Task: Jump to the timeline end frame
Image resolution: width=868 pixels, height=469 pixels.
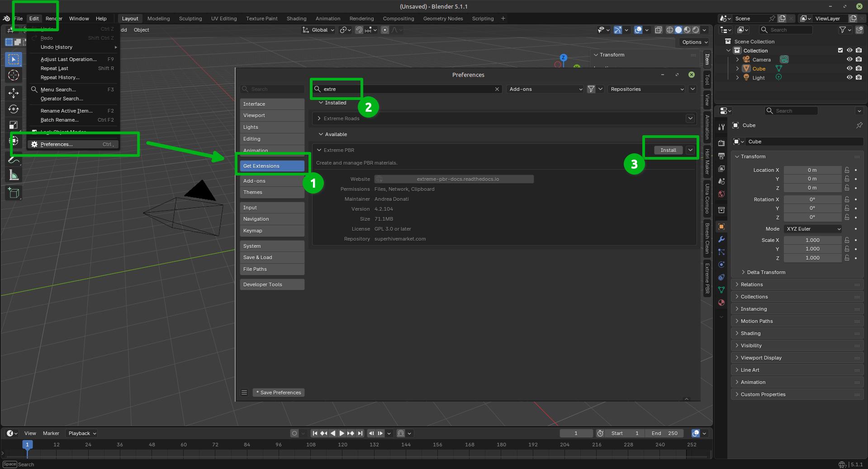Action: [360, 433]
